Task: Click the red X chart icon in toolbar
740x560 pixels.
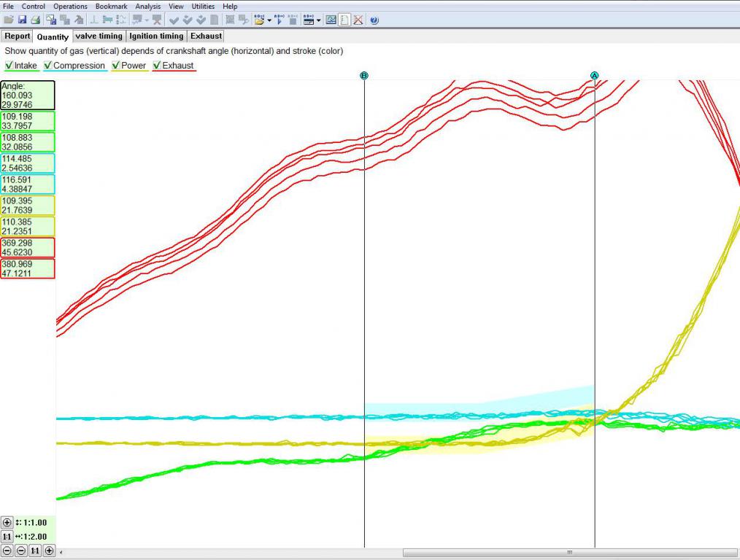Action: coord(358,20)
